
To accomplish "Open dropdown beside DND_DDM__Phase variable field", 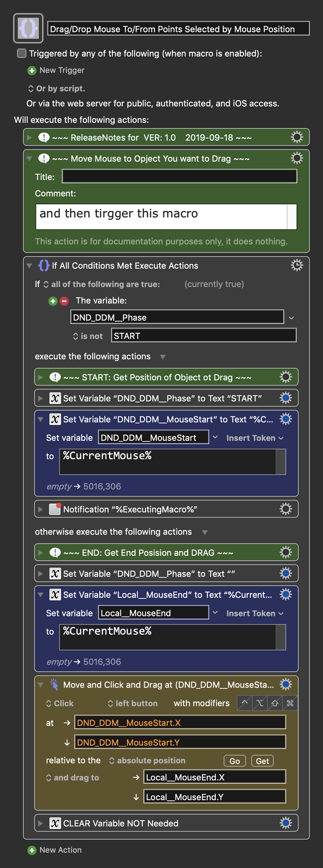I will point(292,318).
